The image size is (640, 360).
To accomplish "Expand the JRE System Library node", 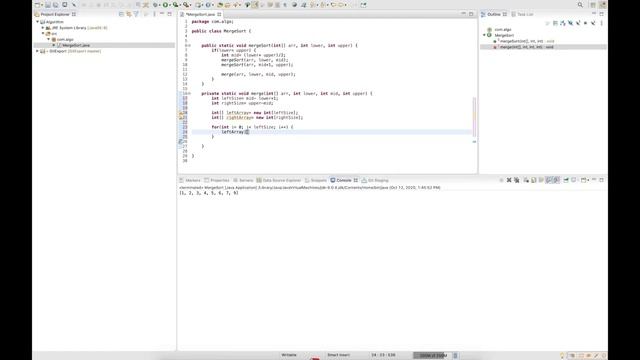I will point(43,28).
